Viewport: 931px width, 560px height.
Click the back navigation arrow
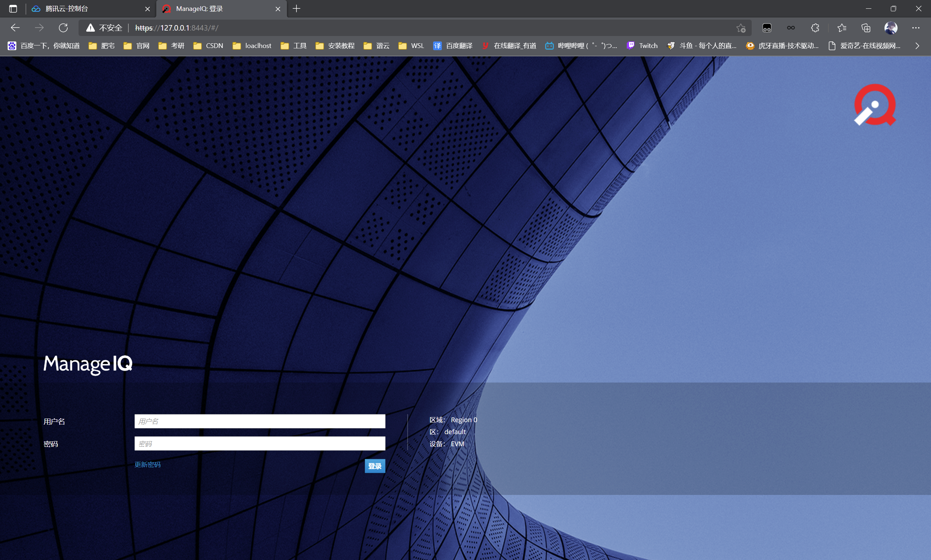(15, 28)
